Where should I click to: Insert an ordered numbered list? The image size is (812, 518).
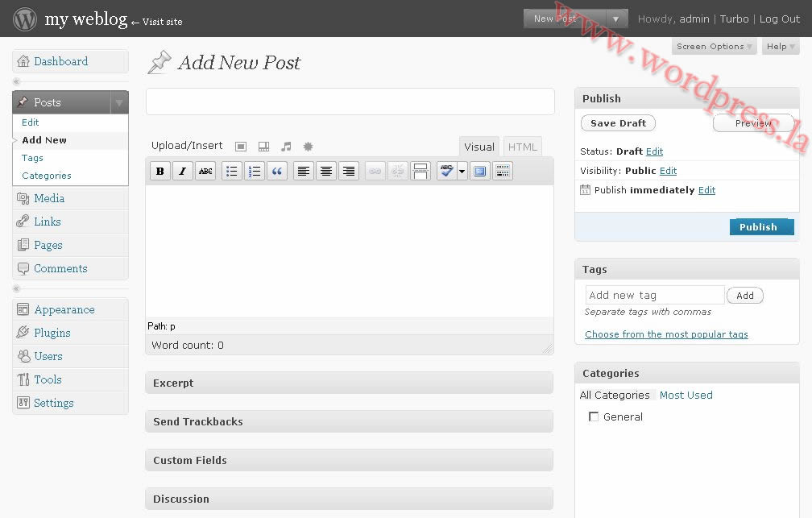tap(255, 171)
